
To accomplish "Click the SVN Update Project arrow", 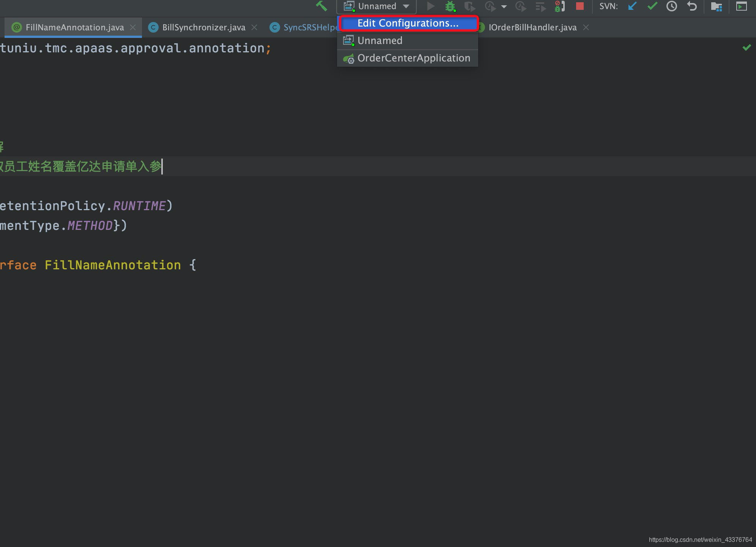I will 632,6.
